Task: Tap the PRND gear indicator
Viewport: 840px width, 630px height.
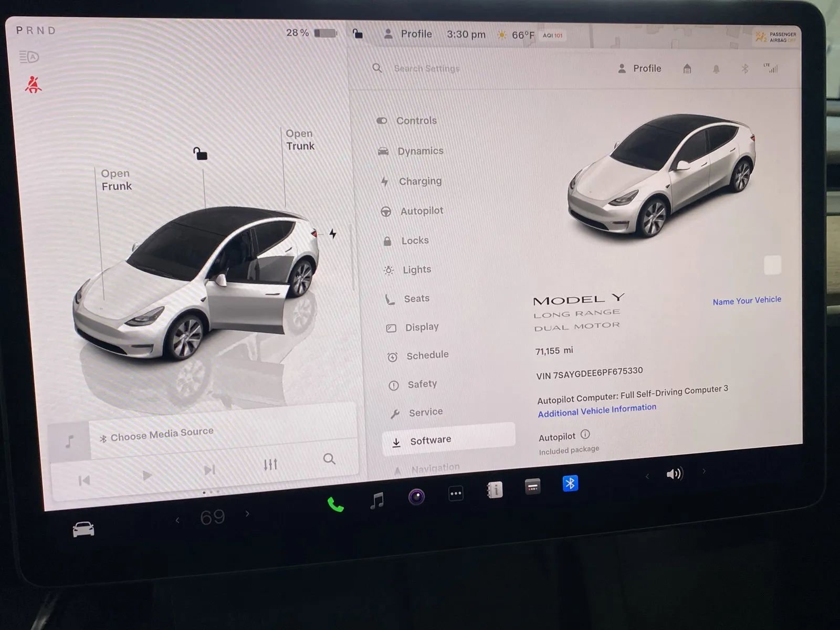Action: (x=36, y=30)
